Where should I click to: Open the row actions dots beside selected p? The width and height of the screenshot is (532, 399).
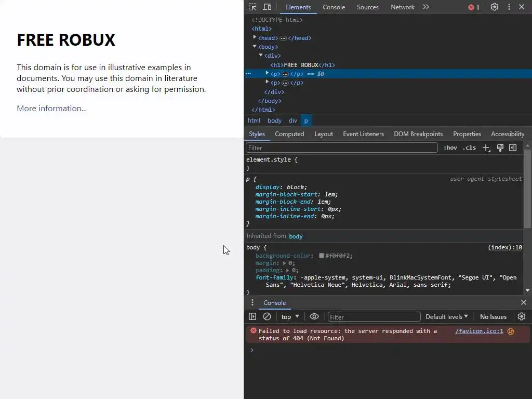click(x=248, y=74)
